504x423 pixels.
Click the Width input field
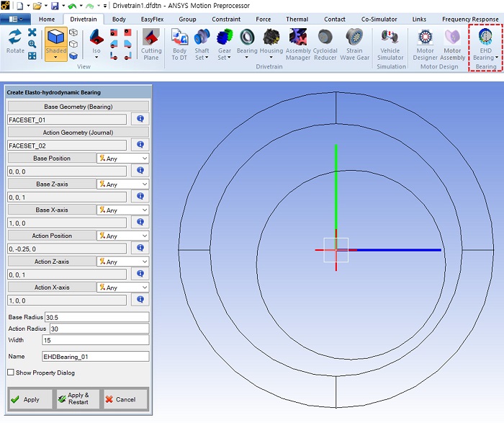coord(96,340)
